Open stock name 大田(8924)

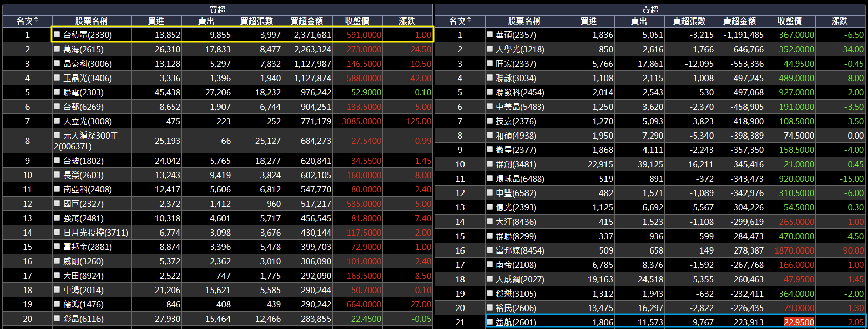83,276
